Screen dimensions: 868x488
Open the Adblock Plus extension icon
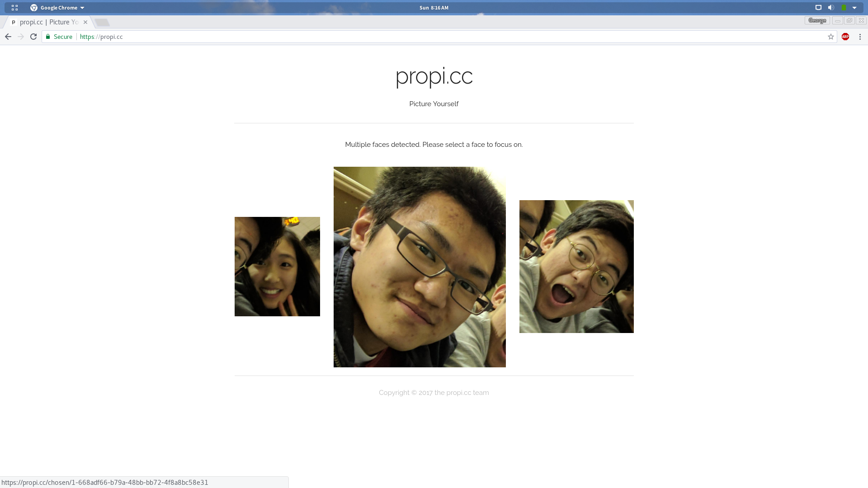click(845, 37)
